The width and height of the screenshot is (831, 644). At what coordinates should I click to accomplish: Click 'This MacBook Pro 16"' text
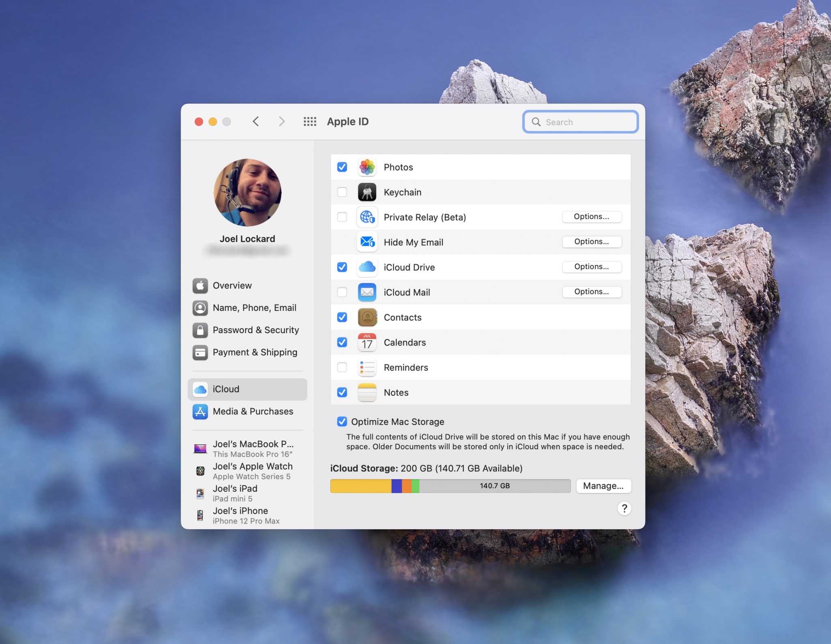(x=252, y=454)
